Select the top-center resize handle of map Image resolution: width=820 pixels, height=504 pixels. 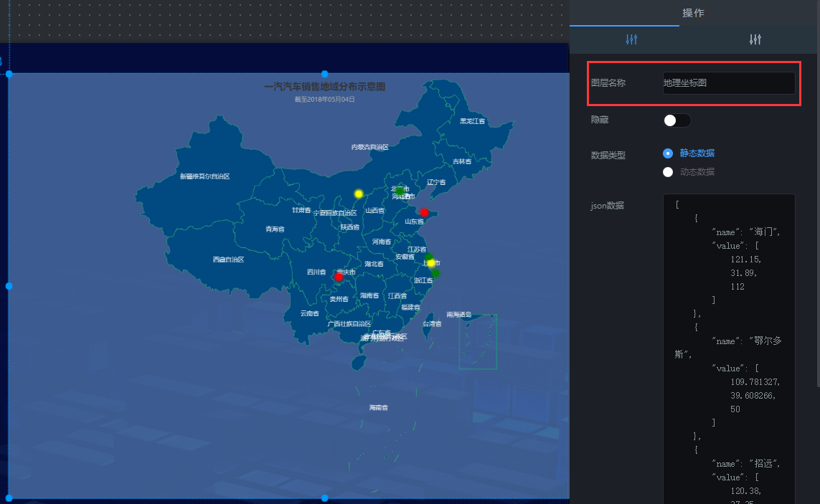pos(325,75)
